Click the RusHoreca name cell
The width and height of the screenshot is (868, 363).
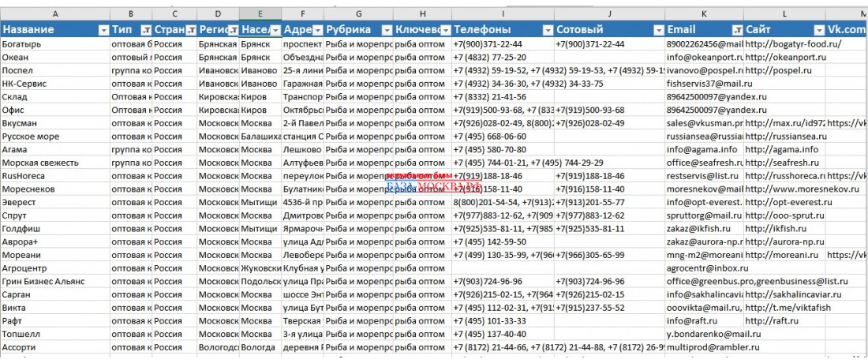(54, 176)
